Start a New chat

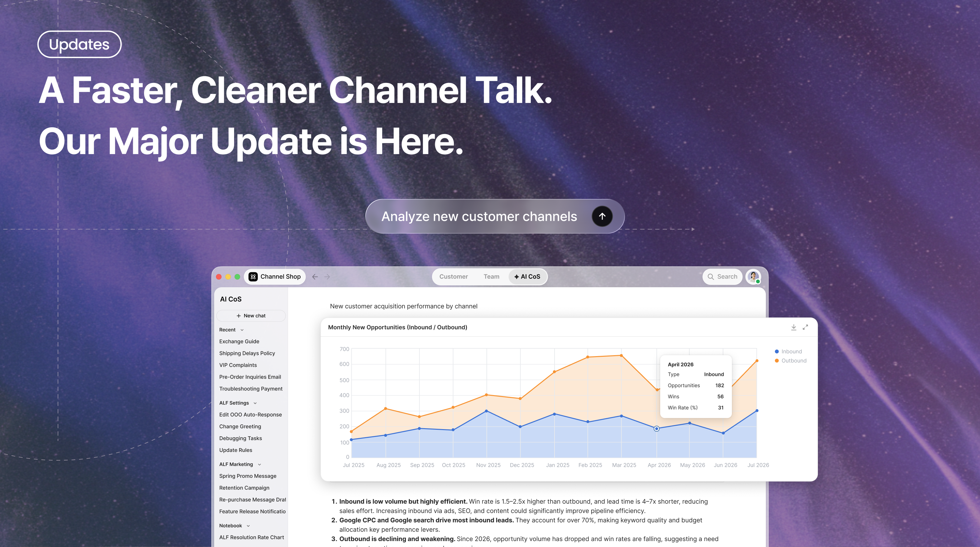pos(251,316)
